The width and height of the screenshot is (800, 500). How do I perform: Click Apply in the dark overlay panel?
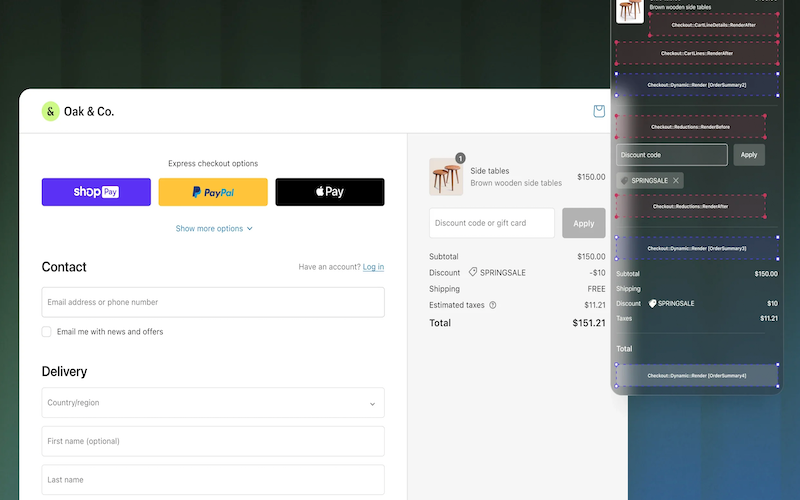(x=749, y=155)
